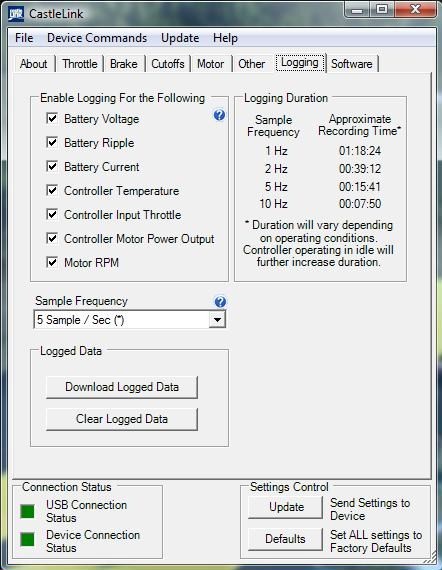
Task: Switch to the Cutoffs tab
Action: [168, 64]
